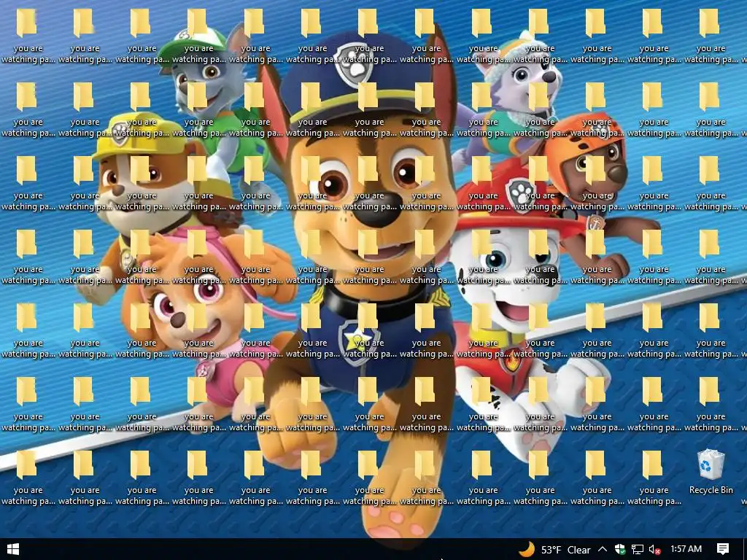Select the folder directly above Recycle Bin

(x=711, y=402)
